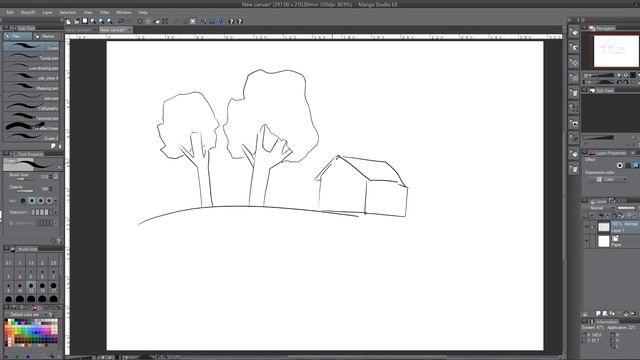Select the Mapping pen sub tool
The width and height of the screenshot is (640, 360).
click(x=32, y=87)
